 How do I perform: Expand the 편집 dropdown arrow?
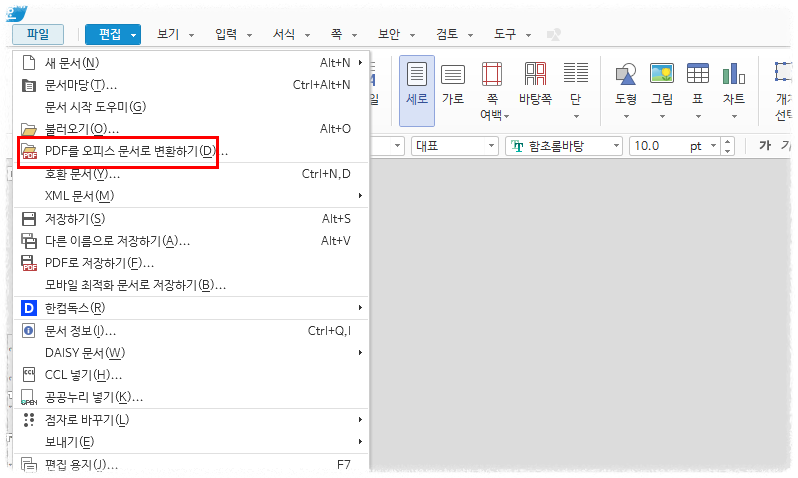coord(133,35)
